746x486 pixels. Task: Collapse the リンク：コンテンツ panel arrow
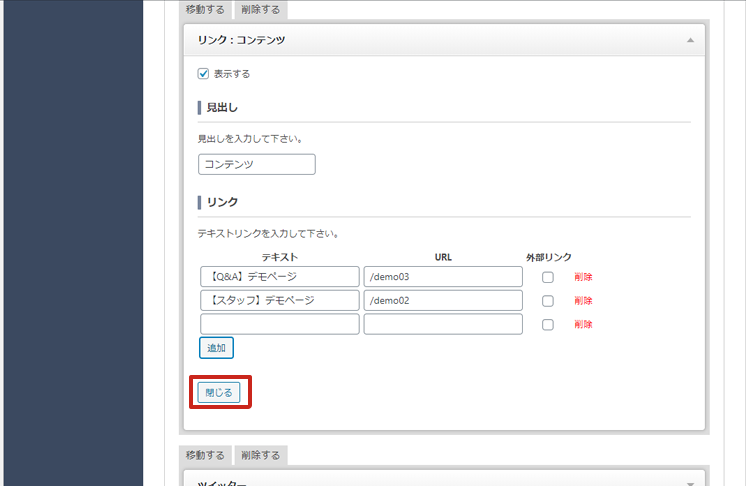pyautogui.click(x=690, y=40)
